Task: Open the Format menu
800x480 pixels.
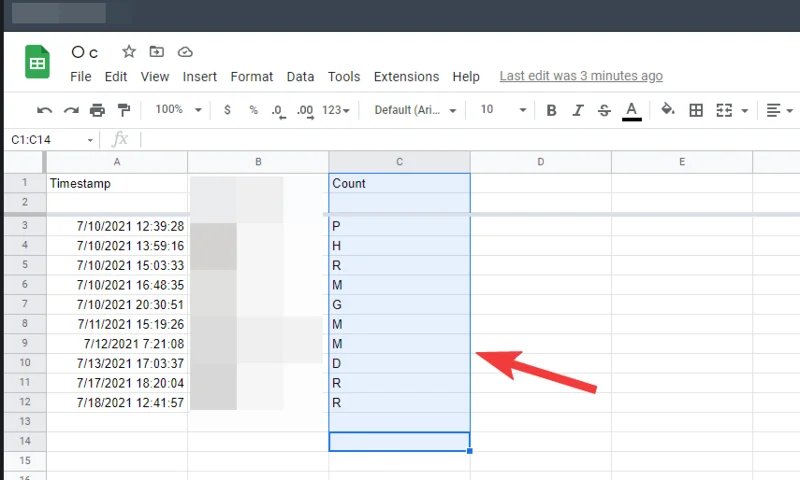Action: (x=251, y=77)
